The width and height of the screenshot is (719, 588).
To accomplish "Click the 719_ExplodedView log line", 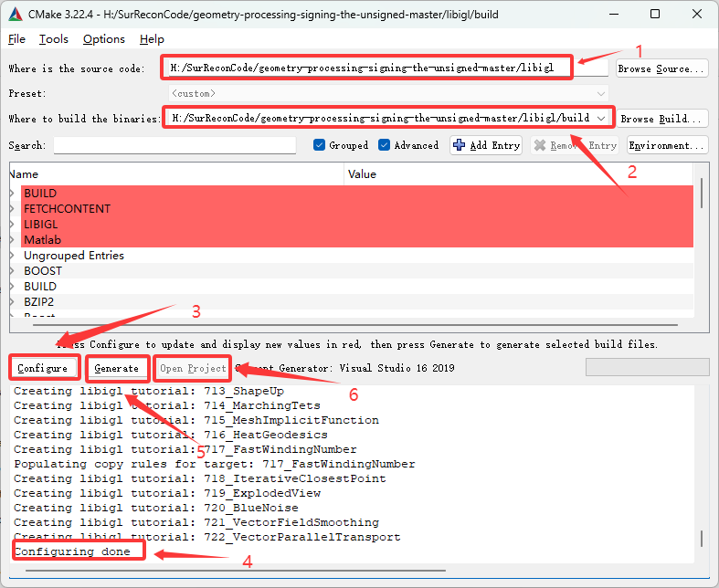I will (167, 494).
